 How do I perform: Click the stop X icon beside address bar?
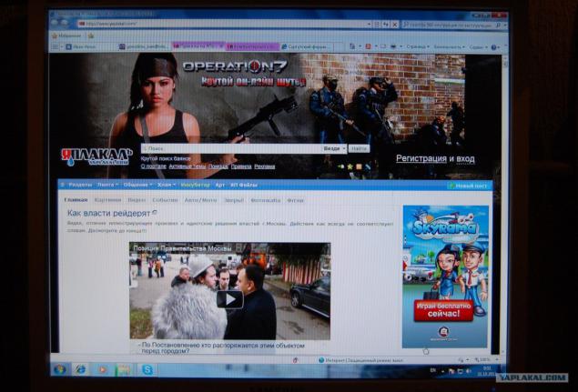394,25
